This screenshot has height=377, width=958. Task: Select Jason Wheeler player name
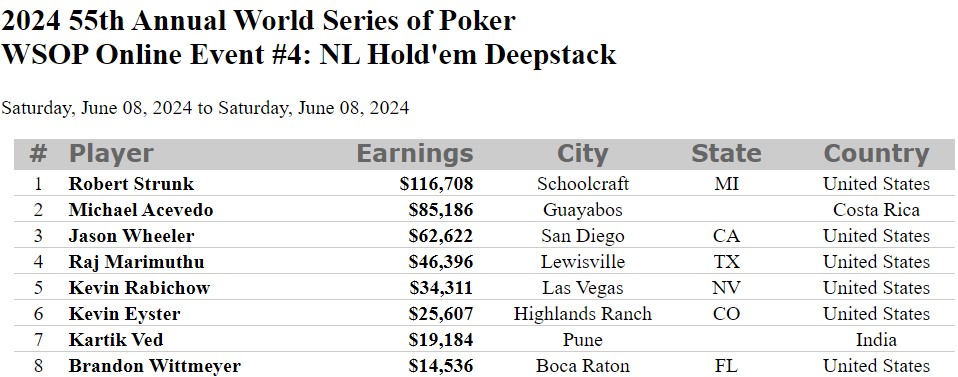pyautogui.click(x=131, y=236)
